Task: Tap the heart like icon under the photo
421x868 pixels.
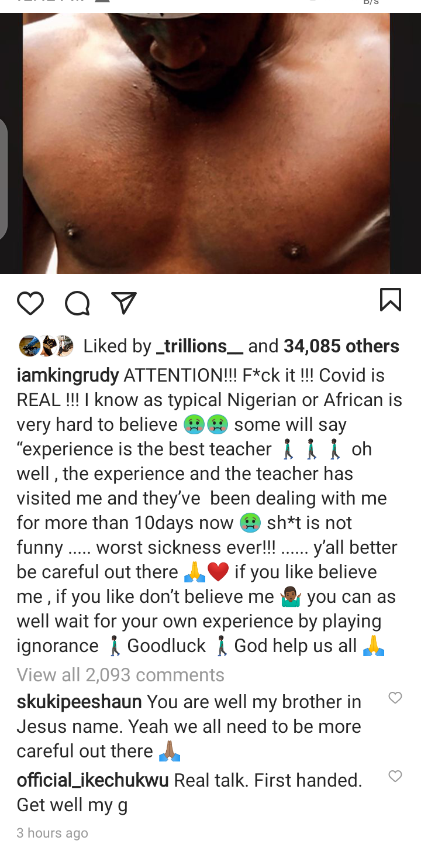Action: [x=30, y=303]
